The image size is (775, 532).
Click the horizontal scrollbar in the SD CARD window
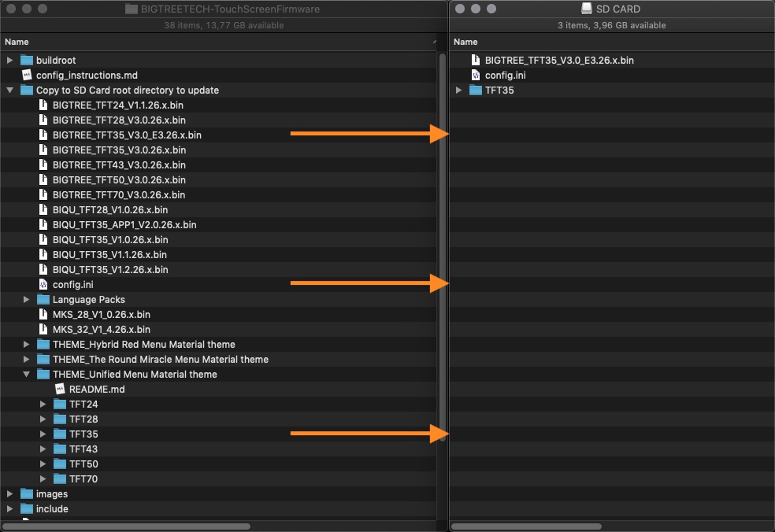527,526
